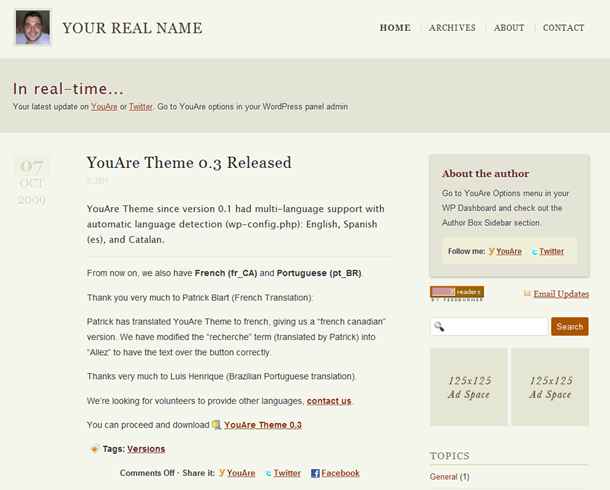This screenshot has width=610, height=490.
Task: Open the Versions tag link
Action: point(146,449)
